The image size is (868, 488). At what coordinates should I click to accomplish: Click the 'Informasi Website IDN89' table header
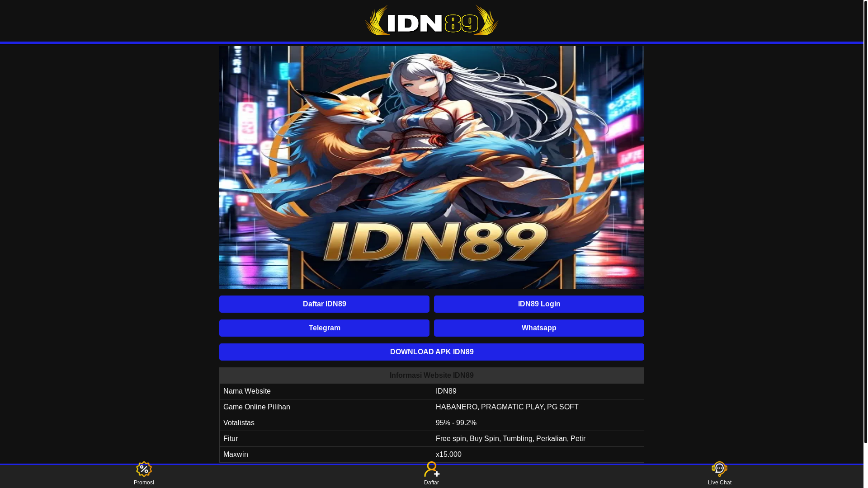point(432,375)
